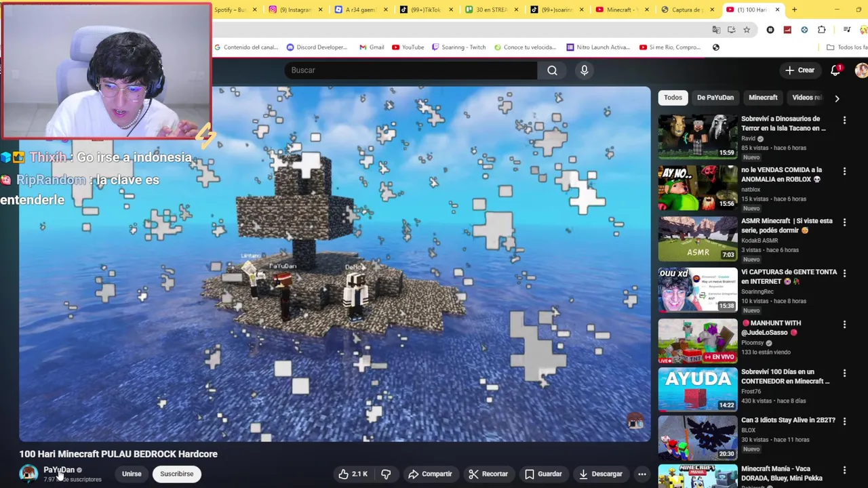Bookmark this page with the star

click(x=747, y=30)
